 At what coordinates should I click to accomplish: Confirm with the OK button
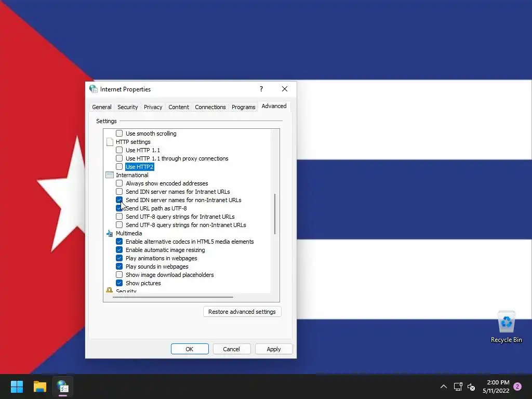[x=190, y=349]
